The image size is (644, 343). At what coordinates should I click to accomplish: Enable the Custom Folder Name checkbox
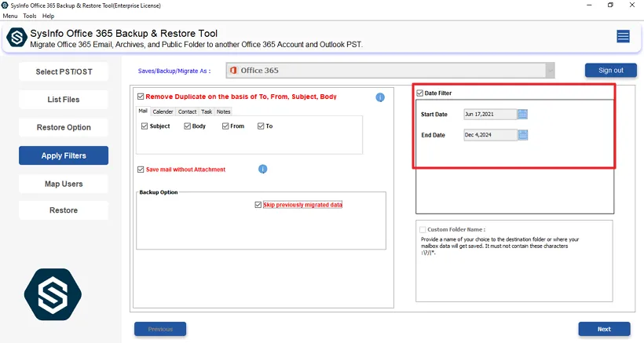point(423,229)
